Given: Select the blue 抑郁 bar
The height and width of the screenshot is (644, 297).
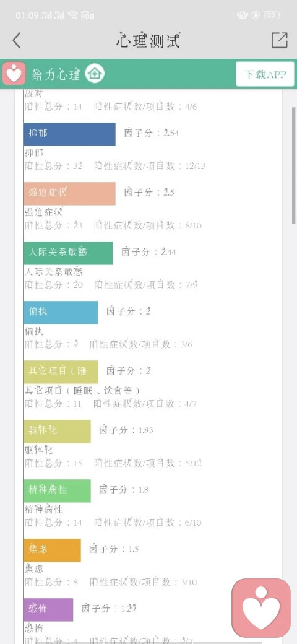Looking at the screenshot, I should pos(69,134).
